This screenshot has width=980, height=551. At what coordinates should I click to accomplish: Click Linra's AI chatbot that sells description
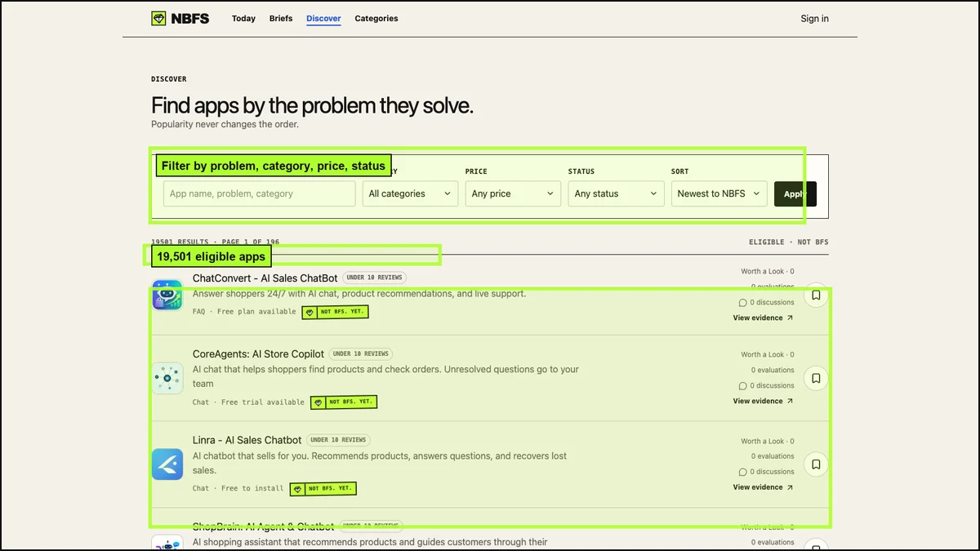tap(380, 463)
